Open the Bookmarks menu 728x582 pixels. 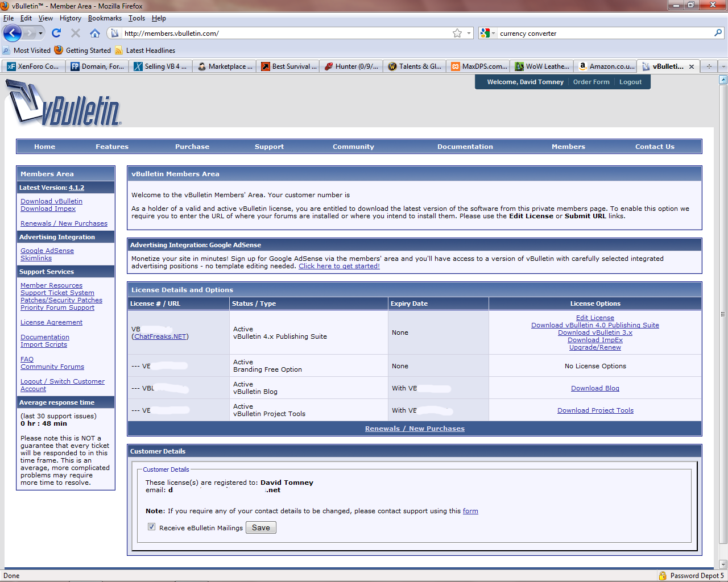pos(105,18)
